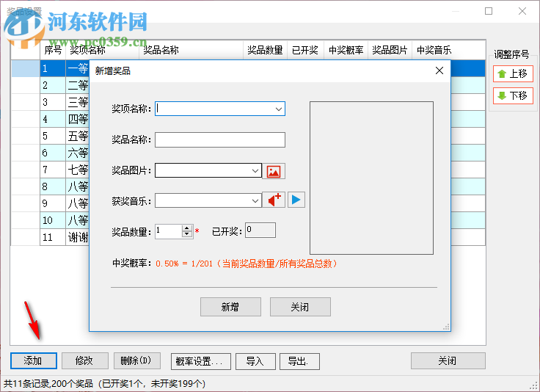Move row up with 上移 button
The image size is (540, 392).
click(513, 73)
